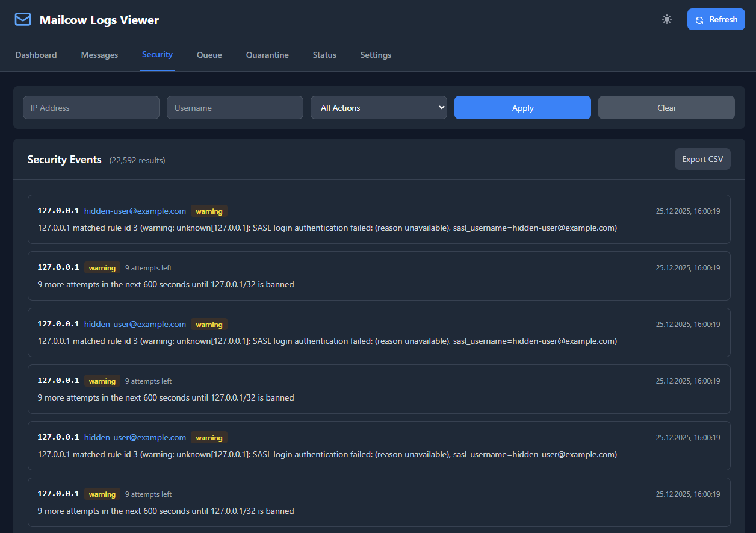Image resolution: width=756 pixels, height=533 pixels.
Task: Clear the filter fields
Action: (x=666, y=108)
